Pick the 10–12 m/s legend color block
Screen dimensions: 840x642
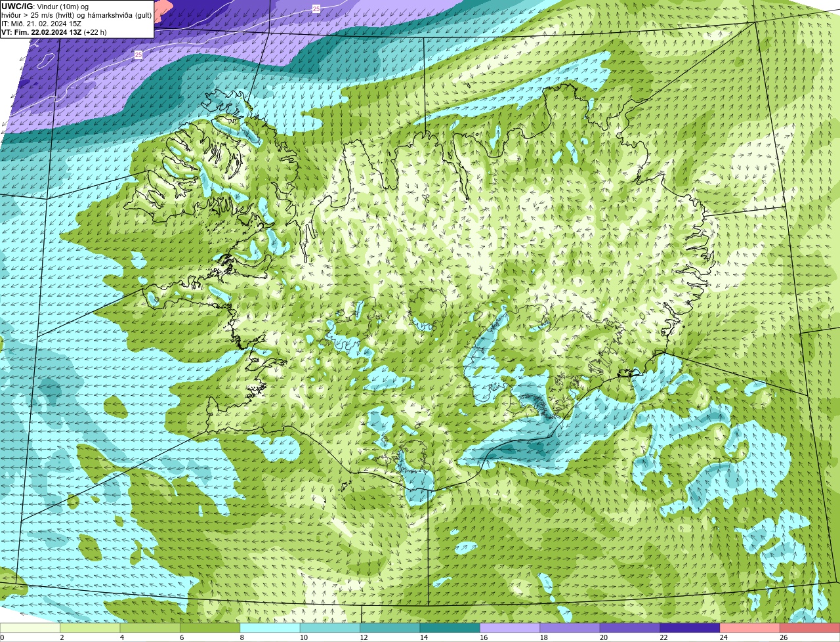pos(330,628)
